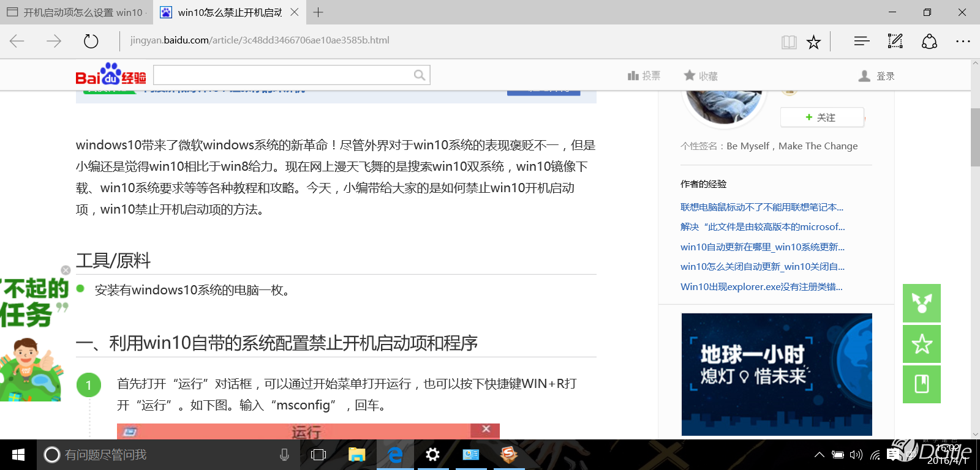
Task: Open link 联想电脑鼠标动不了不能用联想笔记本
Action: pos(762,207)
